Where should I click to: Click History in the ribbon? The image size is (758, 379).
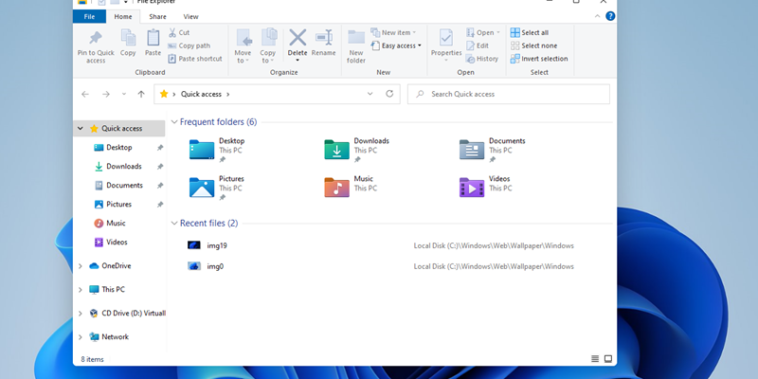tap(482, 58)
